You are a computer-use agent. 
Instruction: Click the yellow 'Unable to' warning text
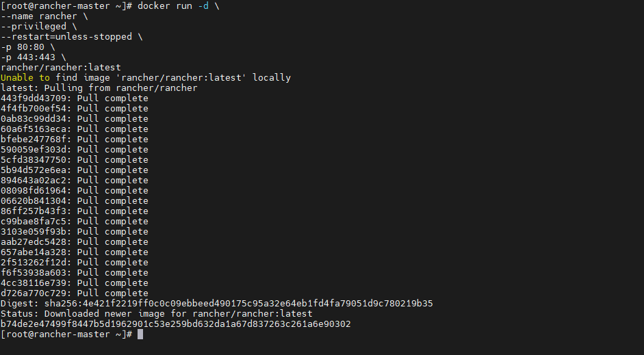[x=25, y=78]
